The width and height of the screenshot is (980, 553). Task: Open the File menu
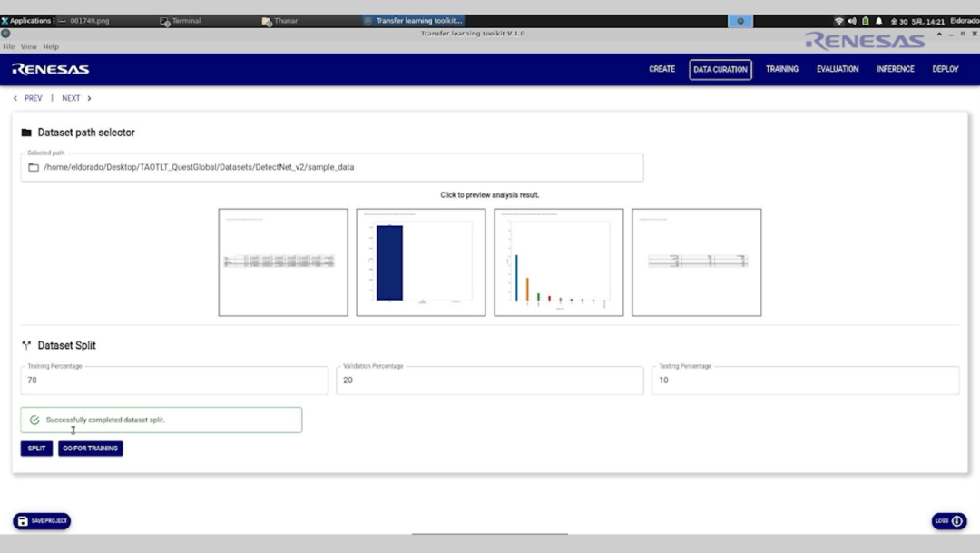coord(8,47)
